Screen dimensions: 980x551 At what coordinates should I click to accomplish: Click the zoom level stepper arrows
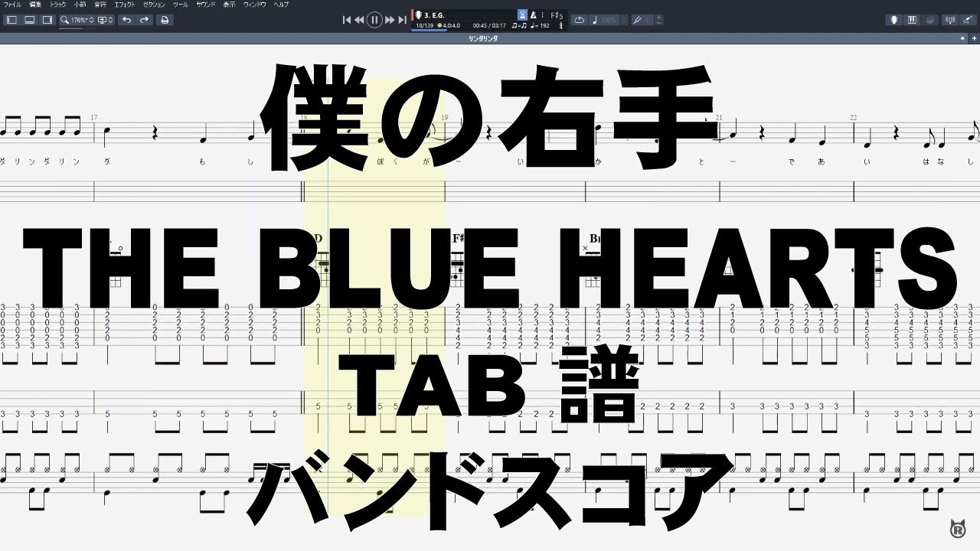tap(91, 20)
